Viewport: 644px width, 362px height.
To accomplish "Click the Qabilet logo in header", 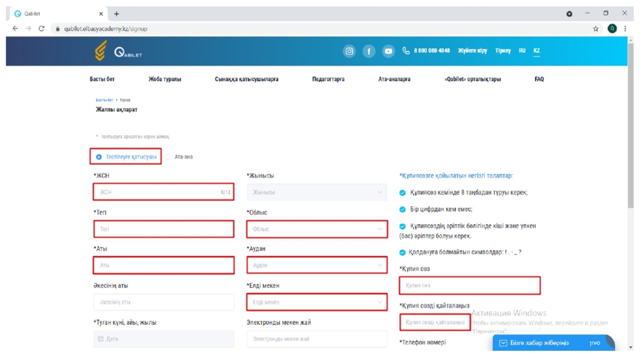I will pos(119,52).
